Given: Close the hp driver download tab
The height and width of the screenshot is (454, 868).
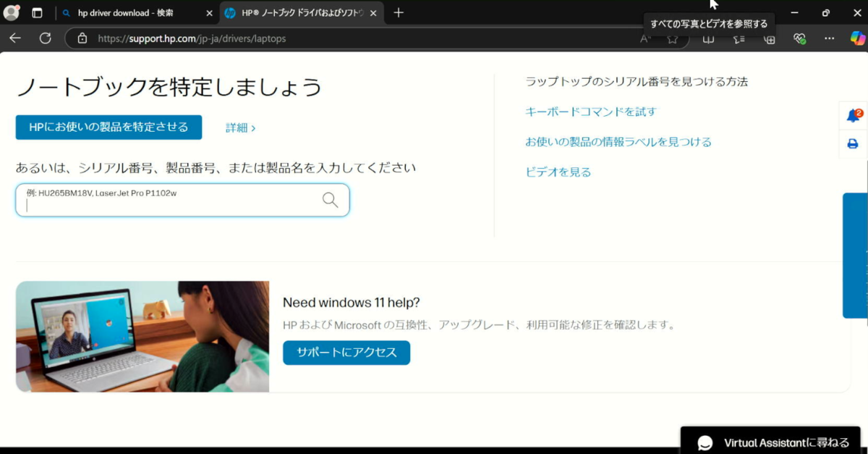Looking at the screenshot, I should coord(210,13).
